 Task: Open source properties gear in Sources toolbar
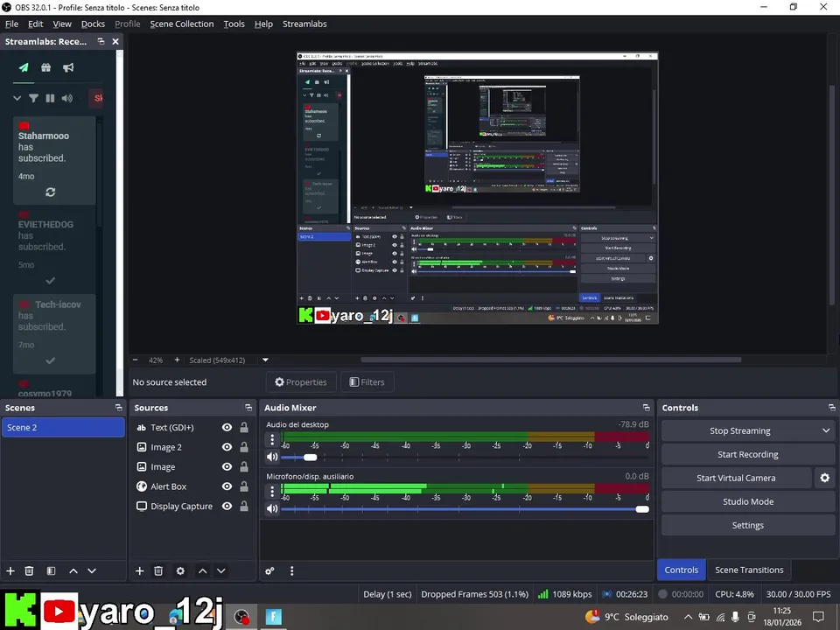pyautogui.click(x=180, y=570)
